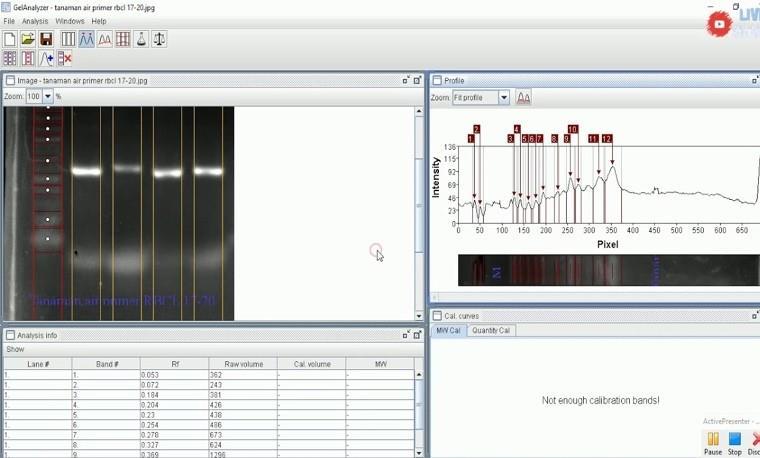760x458 pixels.
Task: Click the YouTube logo badge
Action: point(720,24)
